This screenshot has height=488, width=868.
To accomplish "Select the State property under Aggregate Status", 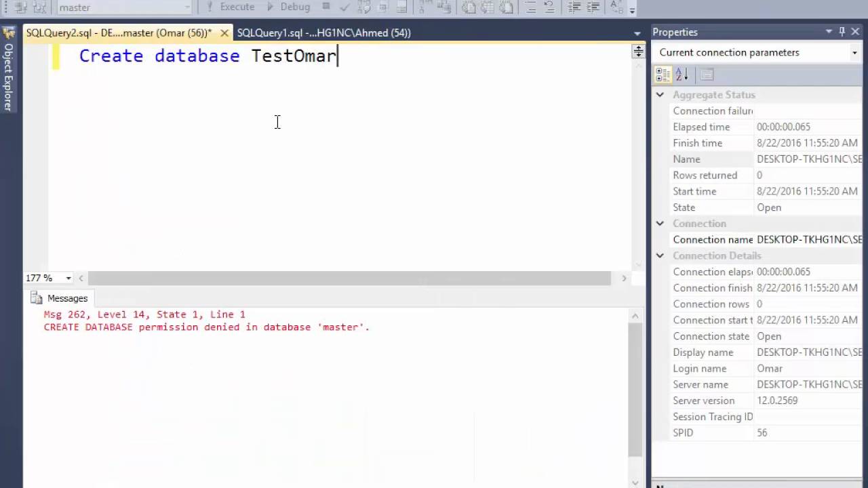I will pyautogui.click(x=767, y=207).
